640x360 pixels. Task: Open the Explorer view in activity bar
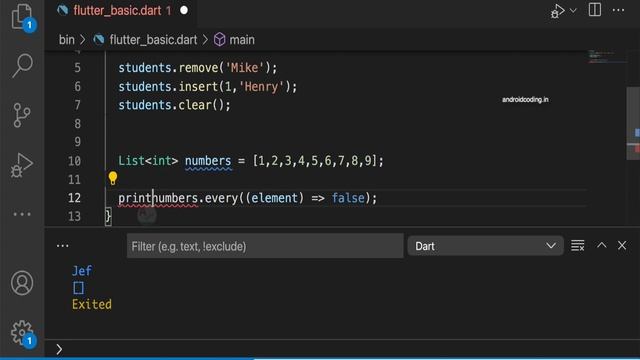pos(22,17)
